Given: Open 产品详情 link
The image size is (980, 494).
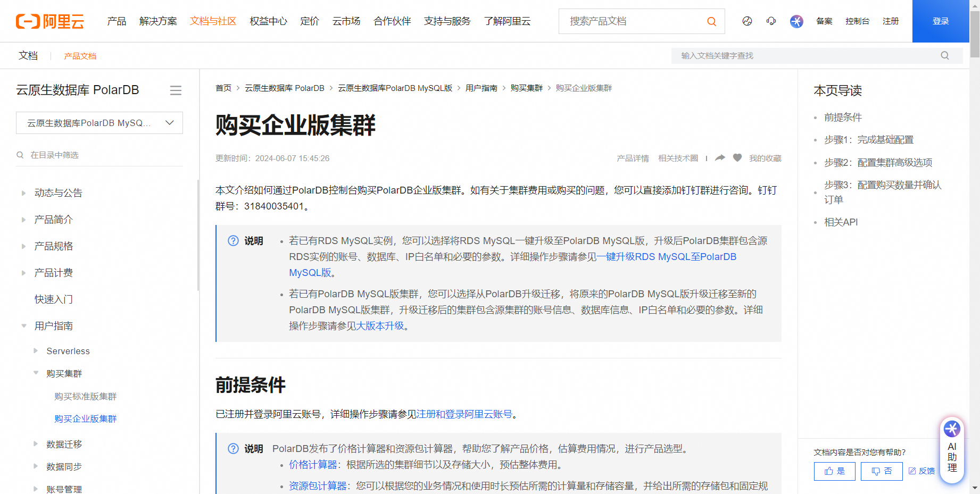Looking at the screenshot, I should coord(633,158).
